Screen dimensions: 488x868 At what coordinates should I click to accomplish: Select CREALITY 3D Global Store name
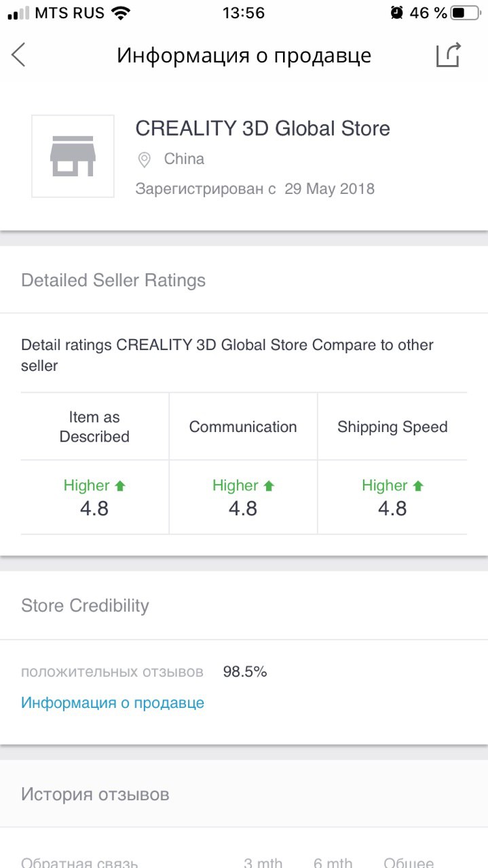(263, 128)
